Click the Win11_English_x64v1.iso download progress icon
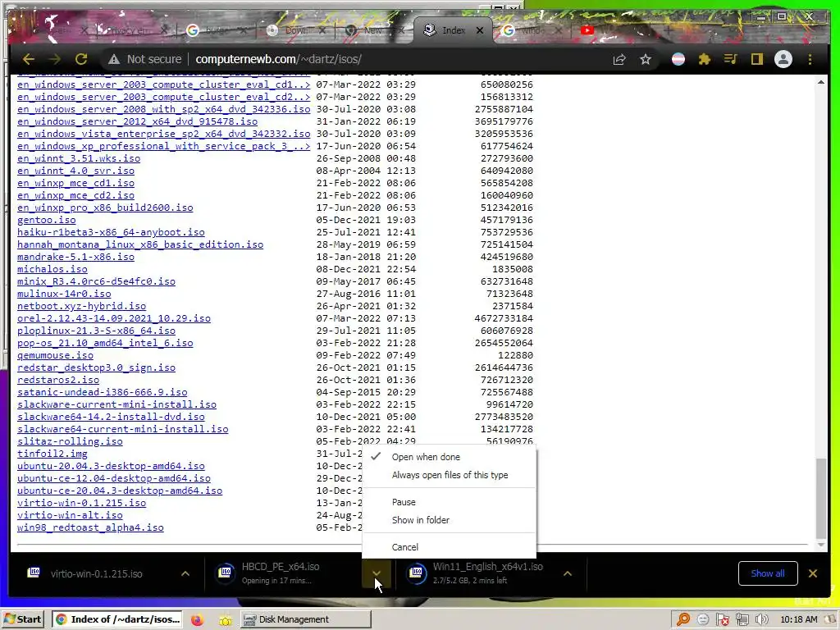 click(x=417, y=573)
